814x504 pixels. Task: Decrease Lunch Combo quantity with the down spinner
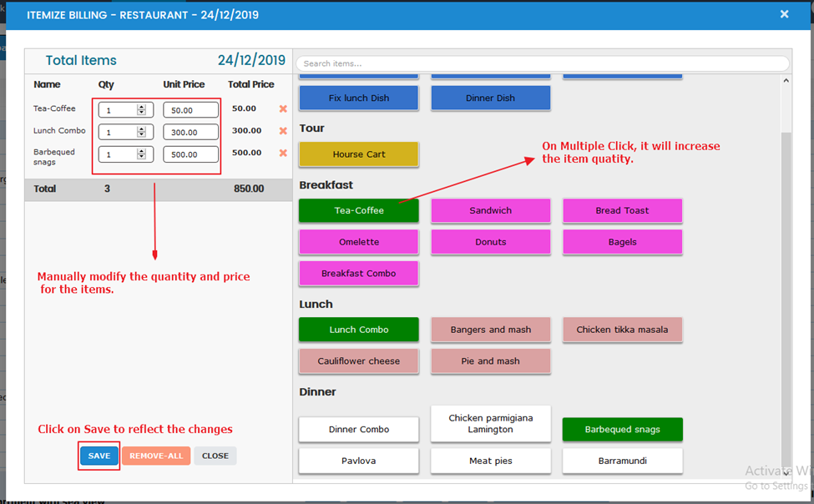[x=142, y=134]
